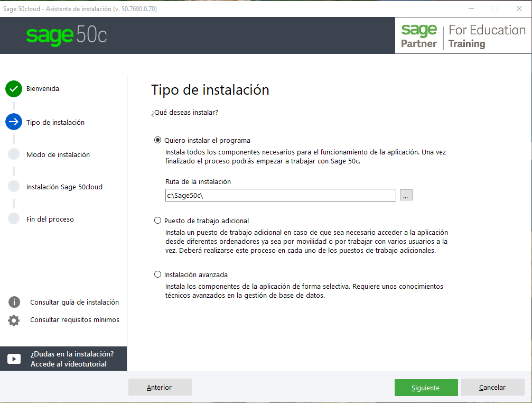This screenshot has width=532, height=403.
Task: Click the Ruta de la instalación label
Action: 198,181
